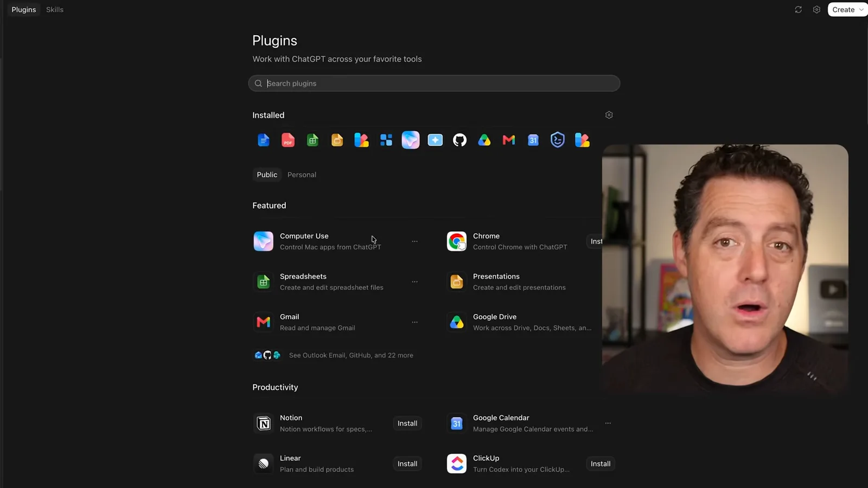Open Chrome plugin in Featured

click(x=524, y=241)
